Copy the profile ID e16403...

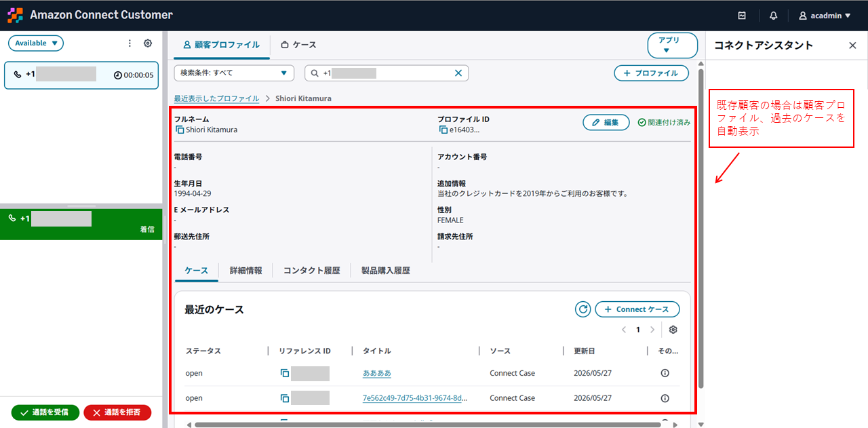443,130
